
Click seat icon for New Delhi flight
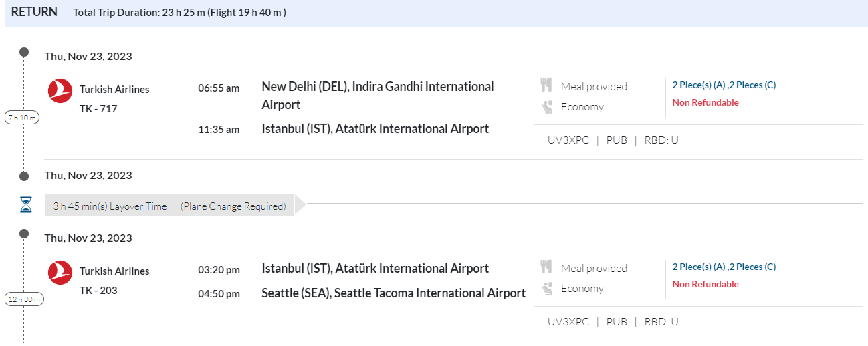tap(547, 106)
